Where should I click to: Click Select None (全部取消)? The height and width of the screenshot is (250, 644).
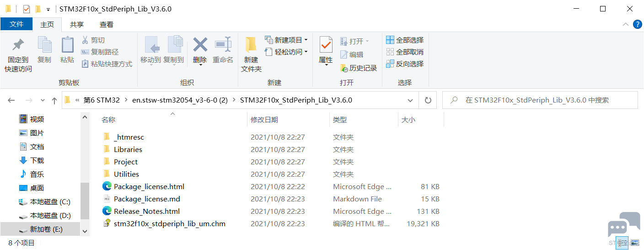(405, 52)
